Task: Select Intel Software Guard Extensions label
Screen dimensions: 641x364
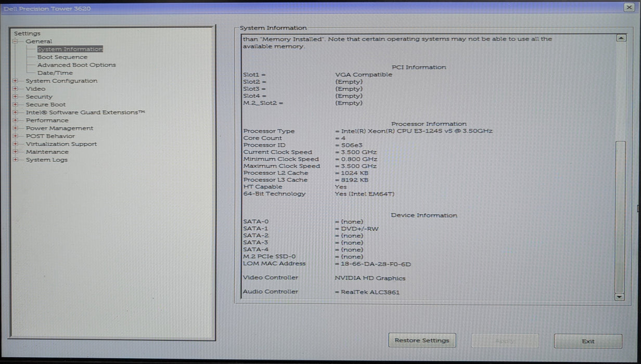Action: [85, 112]
